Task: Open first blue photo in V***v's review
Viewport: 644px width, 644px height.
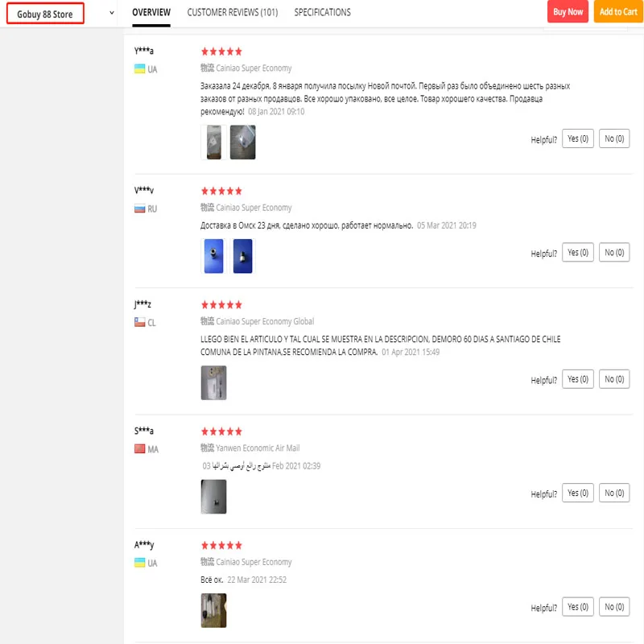Action: (x=213, y=256)
